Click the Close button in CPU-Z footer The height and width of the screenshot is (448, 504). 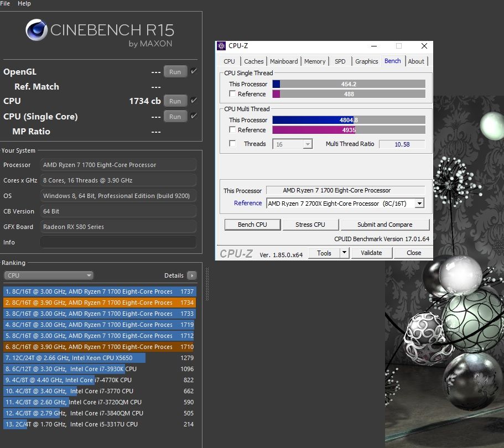pos(414,253)
